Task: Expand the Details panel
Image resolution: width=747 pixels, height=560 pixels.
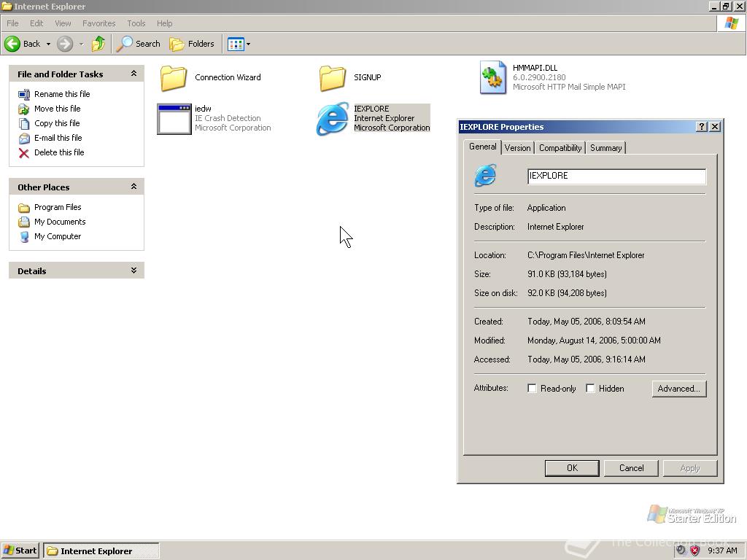Action: click(x=134, y=270)
